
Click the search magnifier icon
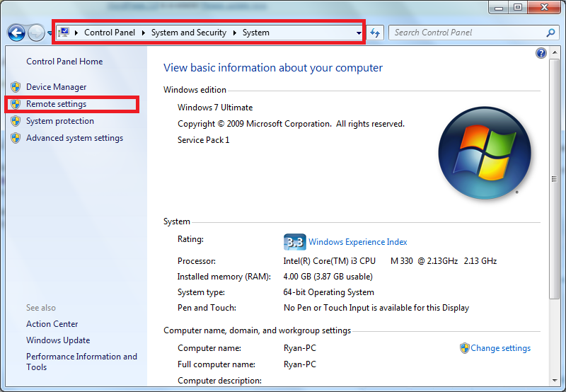point(550,33)
